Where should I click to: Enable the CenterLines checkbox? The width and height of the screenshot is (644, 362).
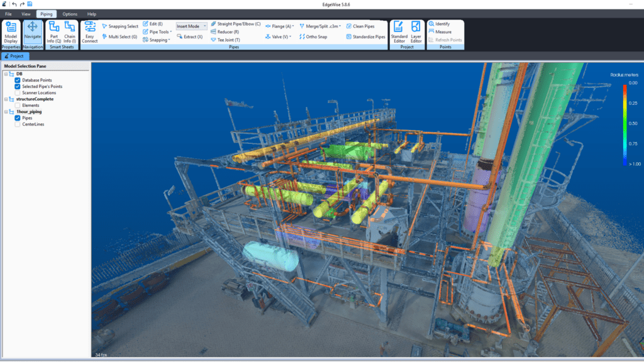tap(18, 124)
